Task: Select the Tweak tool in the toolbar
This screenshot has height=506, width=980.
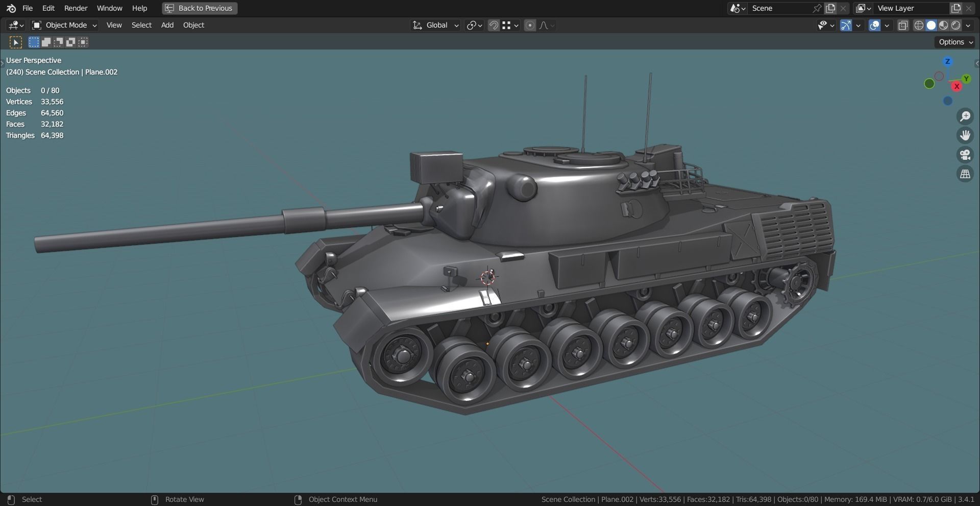Action: (15, 42)
